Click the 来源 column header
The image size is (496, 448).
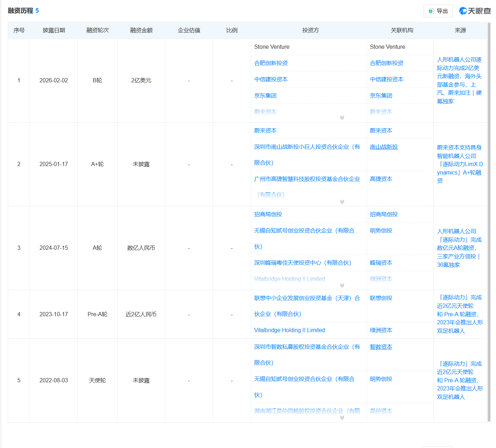pyautogui.click(x=460, y=30)
